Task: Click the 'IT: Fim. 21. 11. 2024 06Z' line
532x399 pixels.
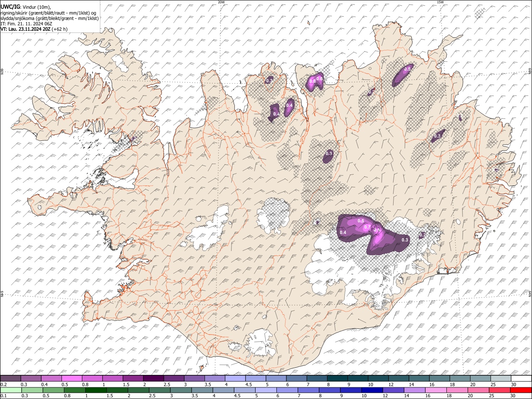Action: point(27,24)
